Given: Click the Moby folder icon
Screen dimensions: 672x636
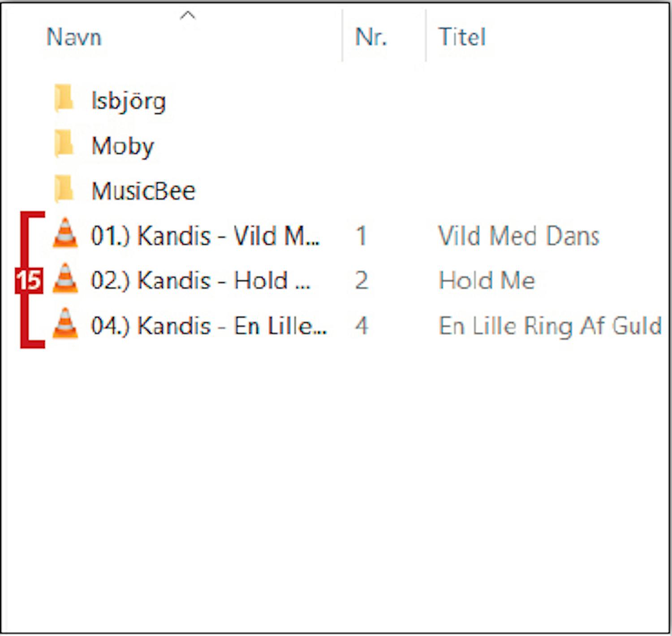Looking at the screenshot, I should 64,144.
